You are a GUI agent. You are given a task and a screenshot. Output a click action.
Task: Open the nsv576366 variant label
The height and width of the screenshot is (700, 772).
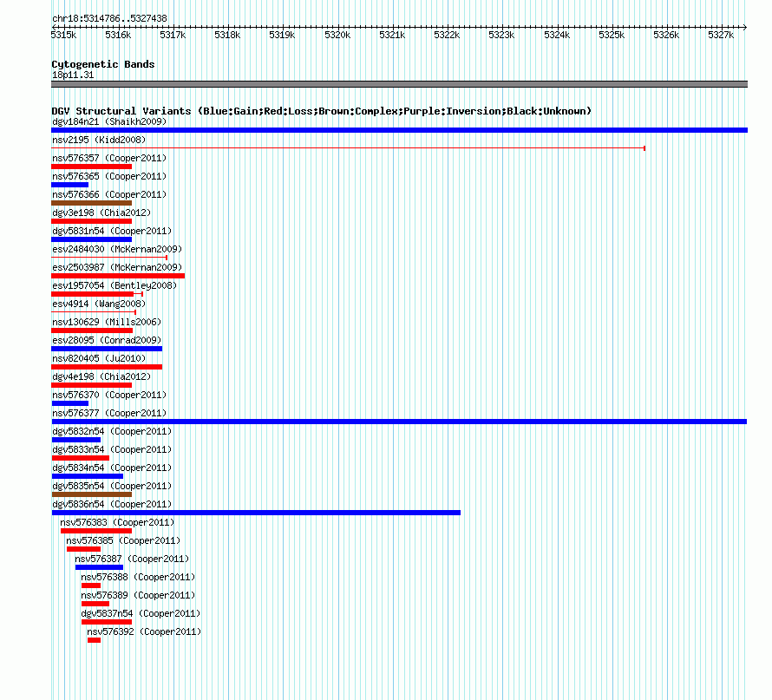(x=109, y=194)
